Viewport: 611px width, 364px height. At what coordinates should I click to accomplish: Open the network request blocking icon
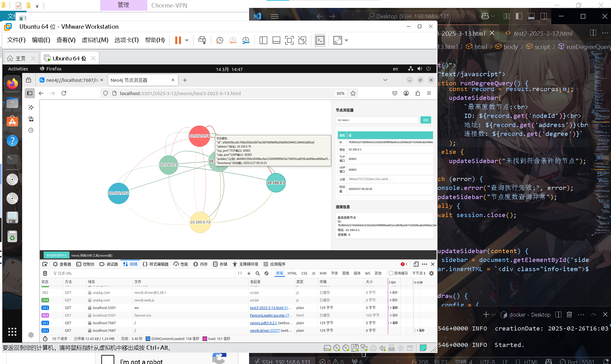tap(266, 273)
